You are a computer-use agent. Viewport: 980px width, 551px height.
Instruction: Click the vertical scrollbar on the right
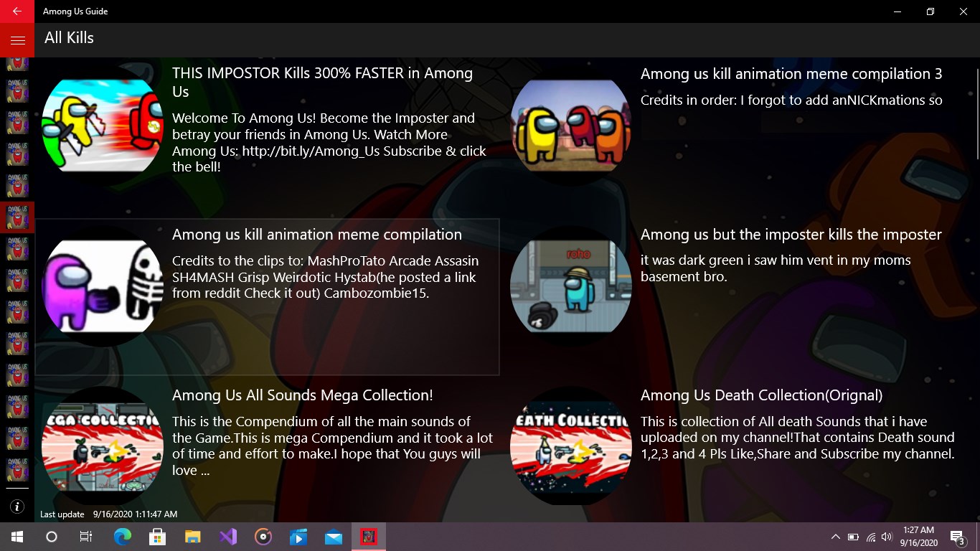[977, 113]
